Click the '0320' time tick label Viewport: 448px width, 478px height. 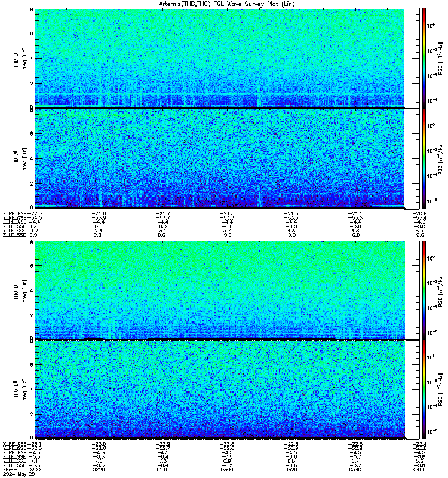pyautogui.click(x=291, y=470)
